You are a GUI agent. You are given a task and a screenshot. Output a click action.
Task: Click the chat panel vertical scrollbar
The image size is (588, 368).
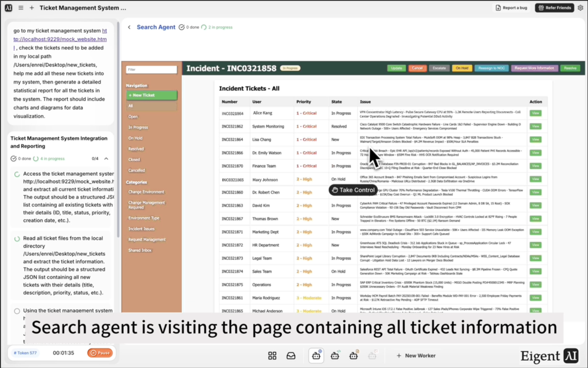tap(118, 129)
